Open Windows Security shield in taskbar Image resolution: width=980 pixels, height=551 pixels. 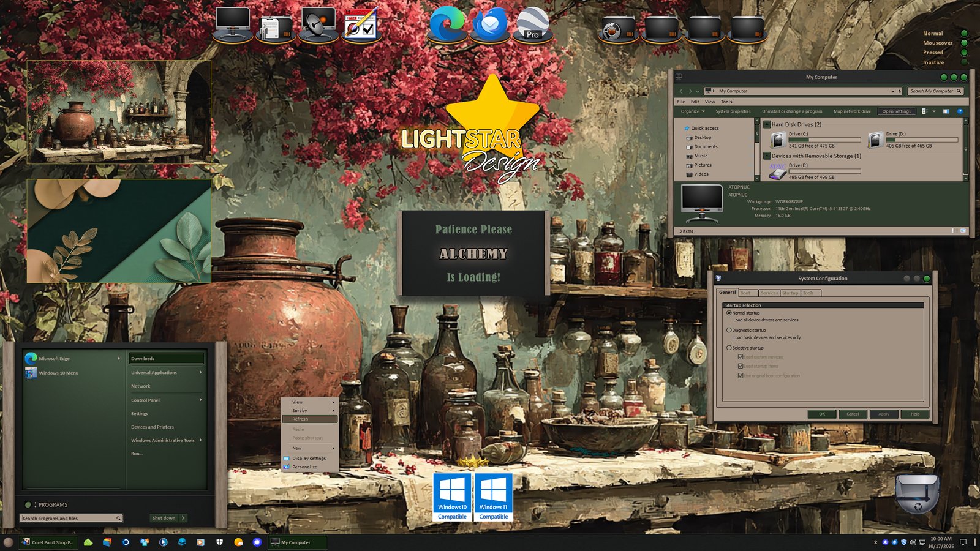pos(219,542)
